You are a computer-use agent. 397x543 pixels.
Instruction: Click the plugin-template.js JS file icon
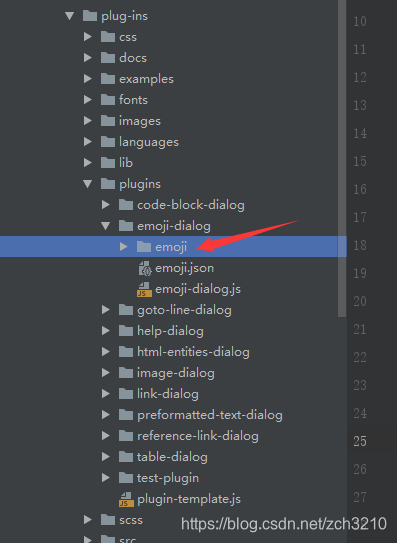[126, 499]
